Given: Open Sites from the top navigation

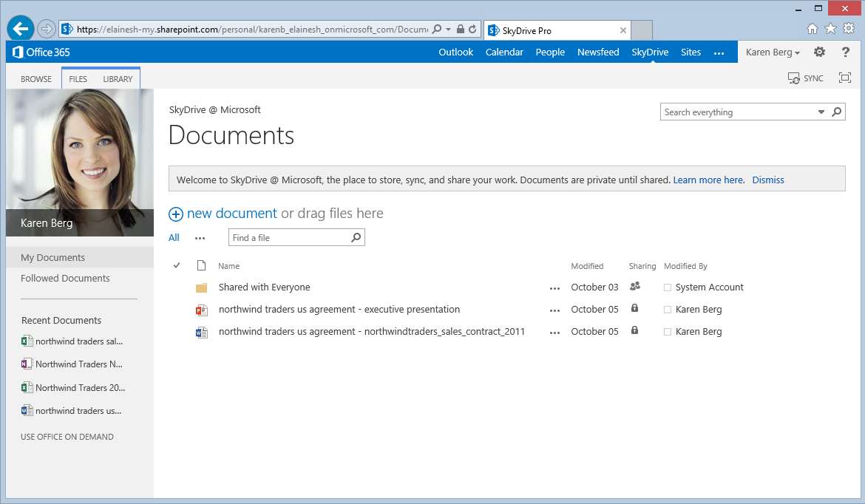Looking at the screenshot, I should [x=691, y=52].
